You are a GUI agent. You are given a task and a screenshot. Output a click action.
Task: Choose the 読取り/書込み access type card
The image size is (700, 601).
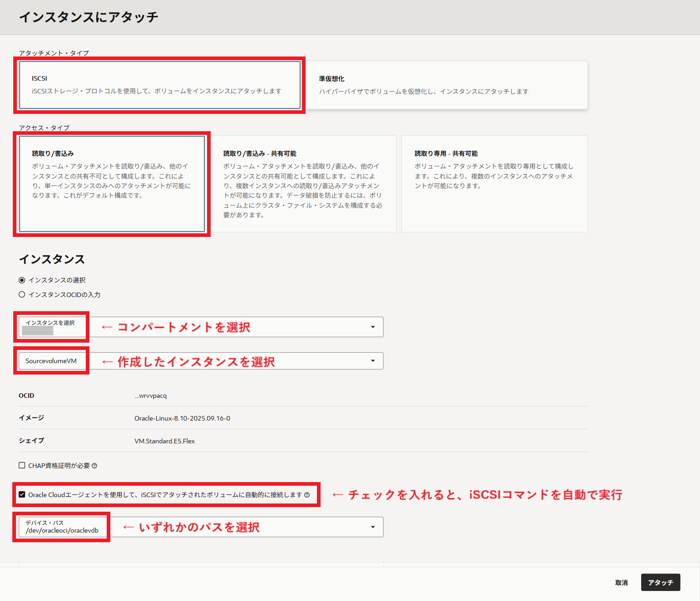coord(112,184)
